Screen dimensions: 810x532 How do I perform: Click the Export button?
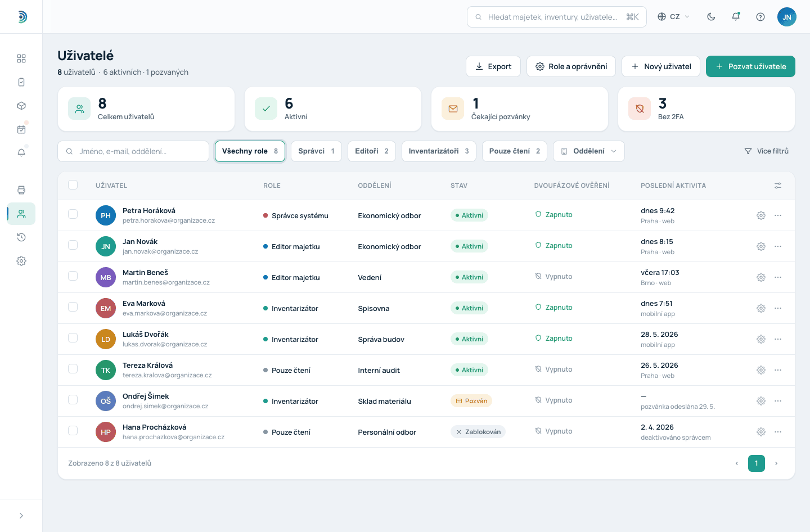[x=493, y=66]
